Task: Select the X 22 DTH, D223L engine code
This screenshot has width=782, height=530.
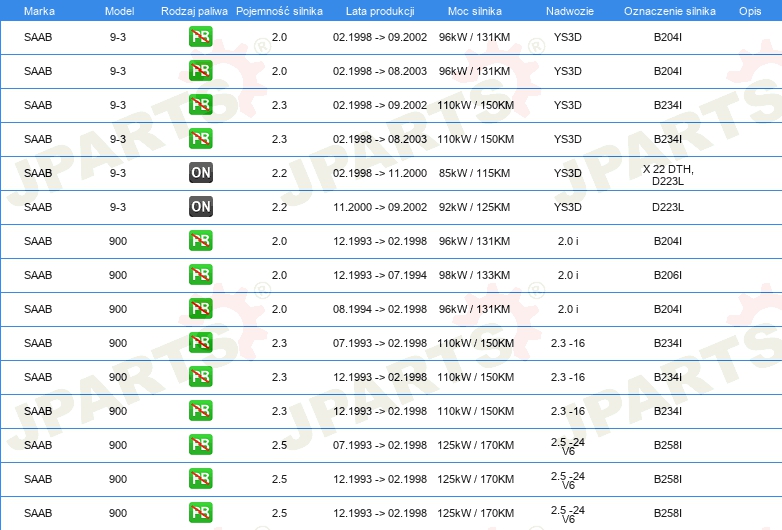Action: coord(667,174)
